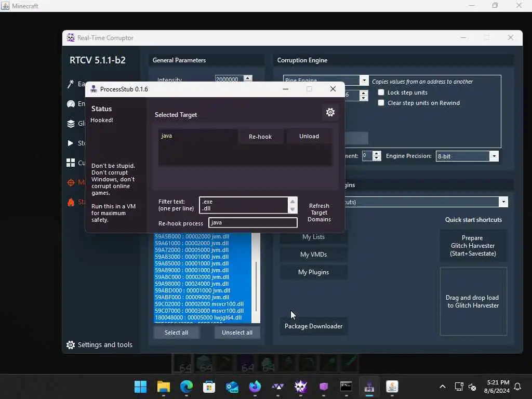Select domain 59C02000 msvcr100.dll
The width and height of the screenshot is (532, 399).
199,304
